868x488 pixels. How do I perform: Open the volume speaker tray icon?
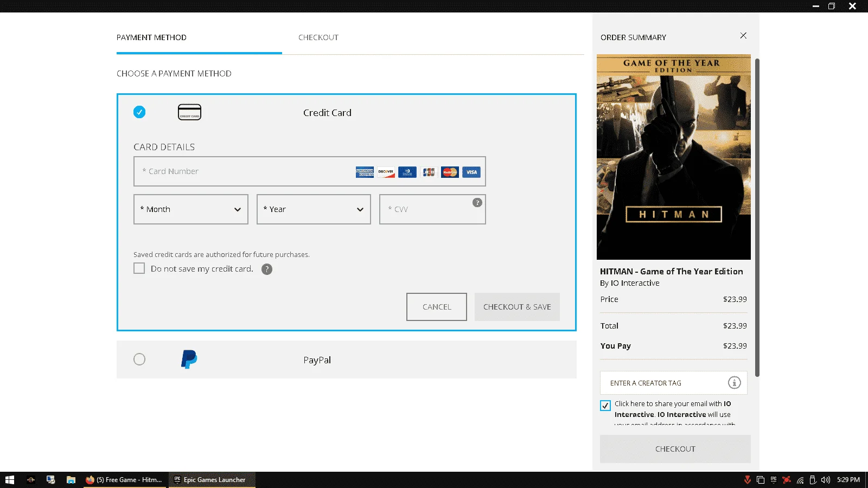point(826,480)
